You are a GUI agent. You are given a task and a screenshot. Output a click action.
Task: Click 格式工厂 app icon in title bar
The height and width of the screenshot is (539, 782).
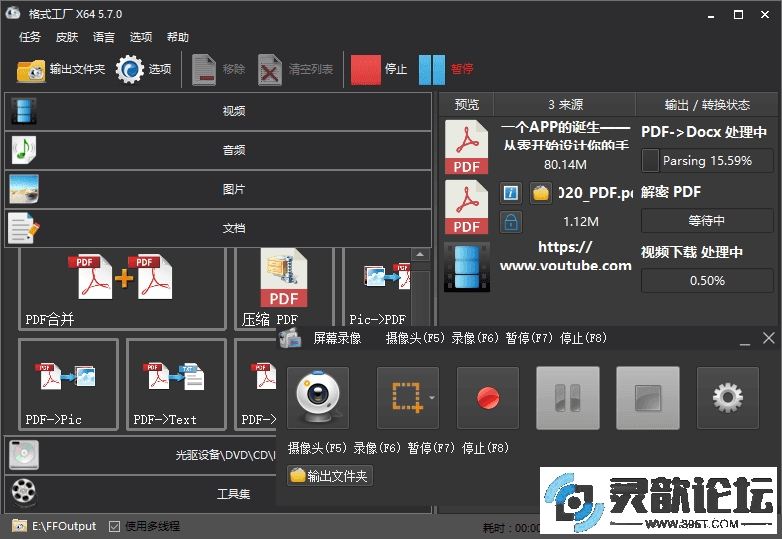(12, 13)
